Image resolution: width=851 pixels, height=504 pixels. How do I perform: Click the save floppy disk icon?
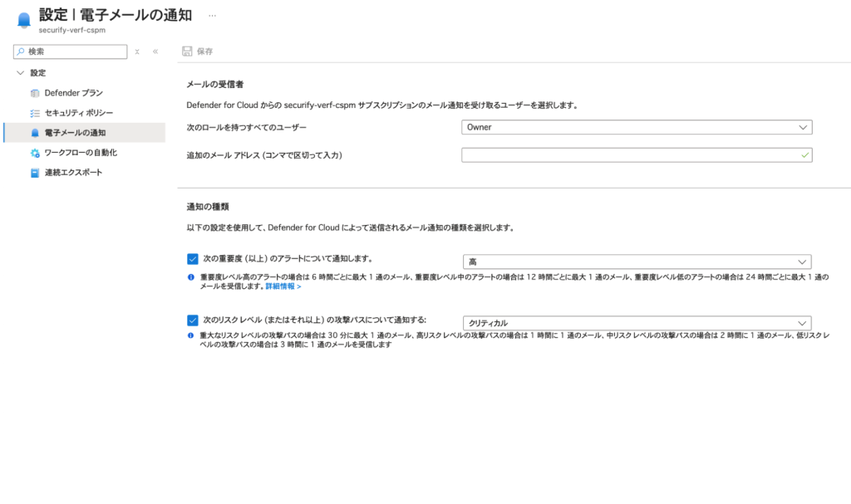187,51
